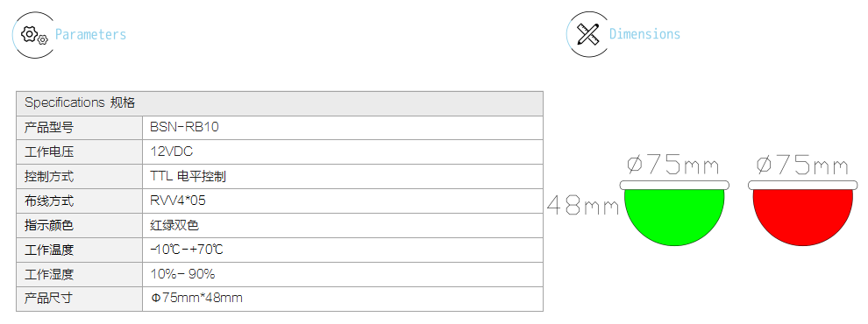Click the ø75mm label above red dome

[802, 165]
